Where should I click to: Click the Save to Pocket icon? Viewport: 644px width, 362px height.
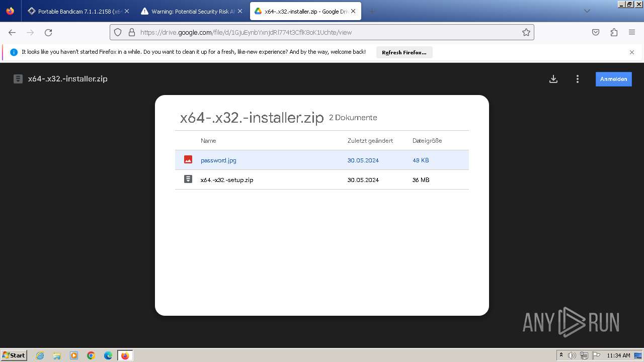click(596, 32)
